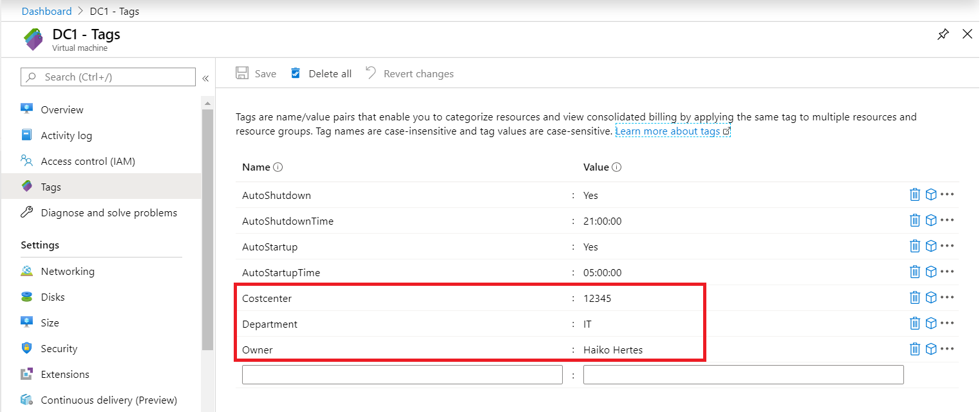Collapse the left navigation sidebar

coord(205,78)
